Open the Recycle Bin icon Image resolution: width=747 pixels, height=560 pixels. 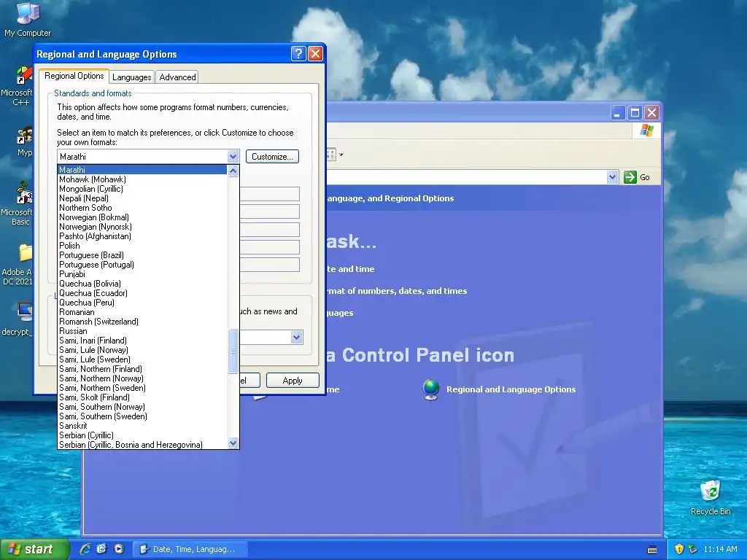tap(711, 497)
